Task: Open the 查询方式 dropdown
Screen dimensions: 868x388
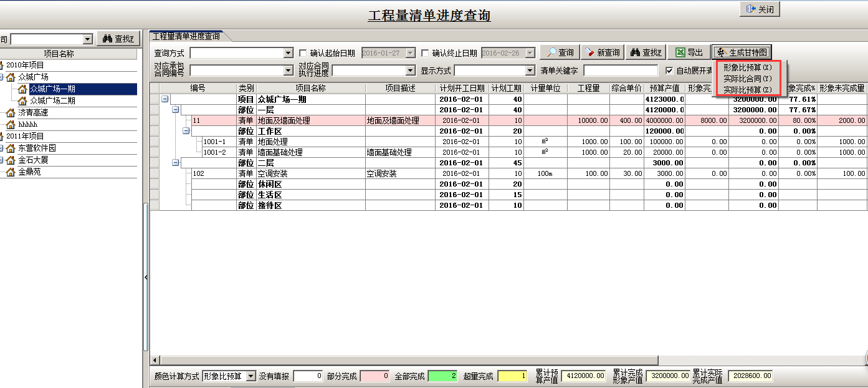Action: [287, 52]
